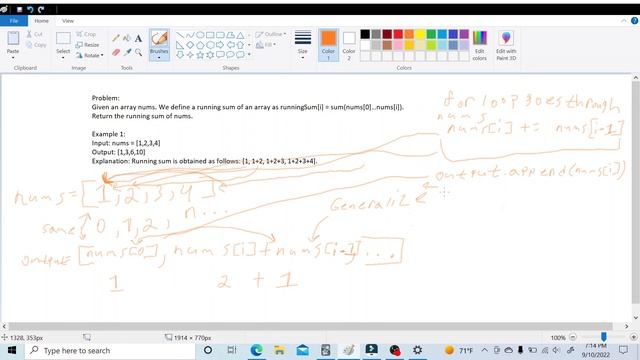Screen dimensions: 640x360
Task: Expand the Brushes dropdown arrow
Action: (x=159, y=57)
